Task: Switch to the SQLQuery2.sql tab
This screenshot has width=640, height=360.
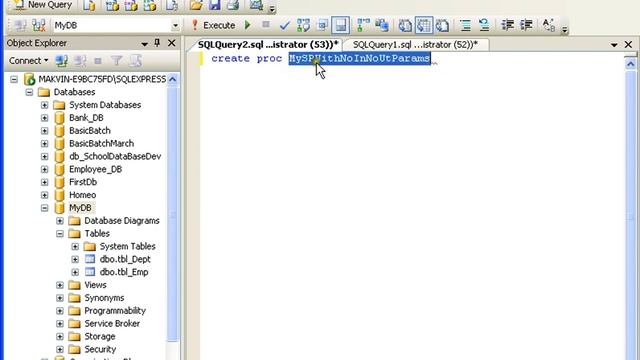Action: pyautogui.click(x=268, y=44)
